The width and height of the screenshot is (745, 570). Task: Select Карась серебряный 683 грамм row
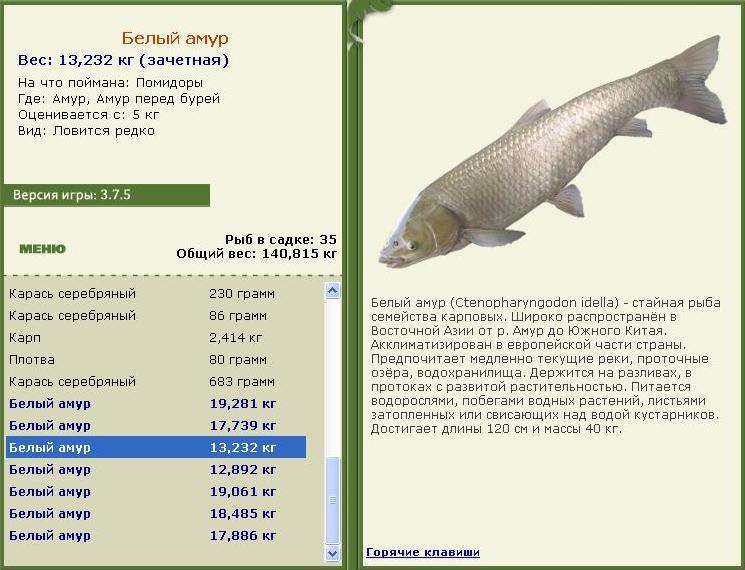[x=156, y=381]
